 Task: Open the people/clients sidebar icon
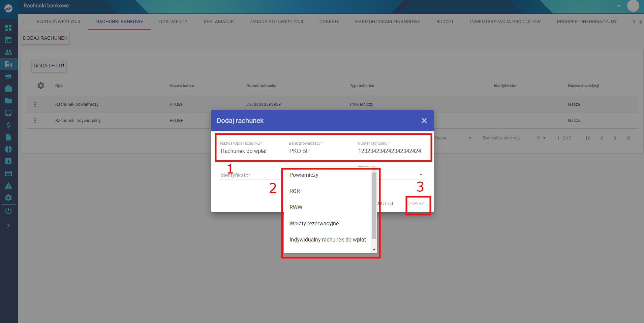tap(8, 52)
